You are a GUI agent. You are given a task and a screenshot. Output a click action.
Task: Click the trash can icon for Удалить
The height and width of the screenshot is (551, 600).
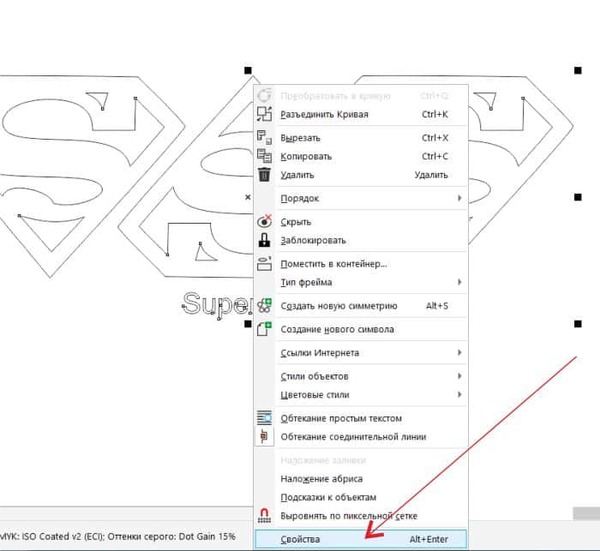click(x=264, y=175)
